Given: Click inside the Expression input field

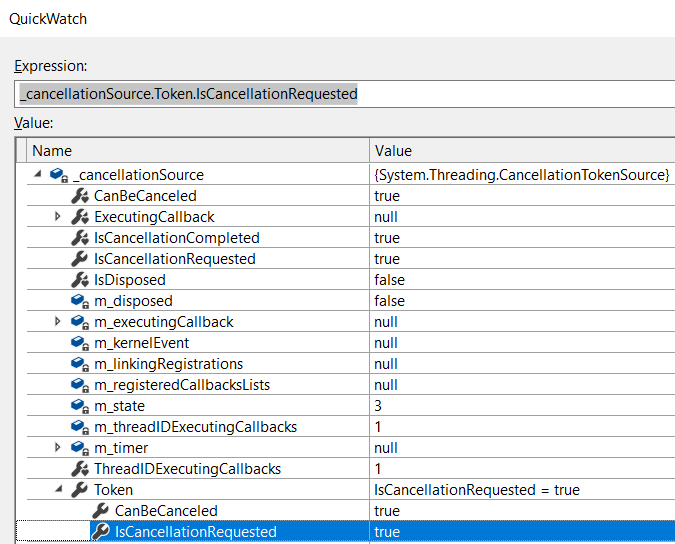Looking at the screenshot, I should click(x=344, y=94).
